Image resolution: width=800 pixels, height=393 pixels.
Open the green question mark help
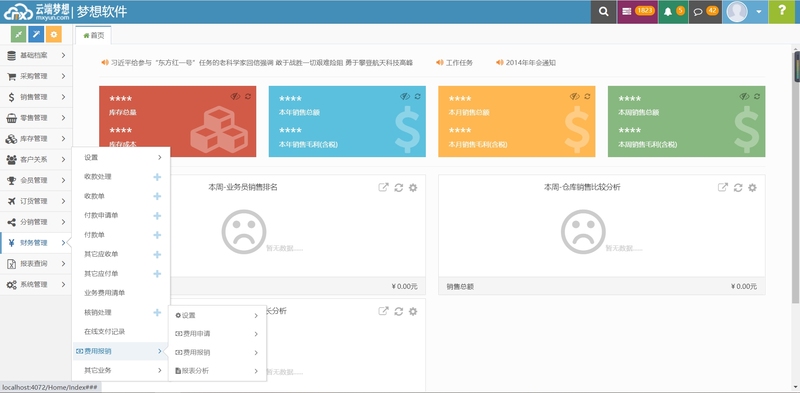(x=782, y=12)
